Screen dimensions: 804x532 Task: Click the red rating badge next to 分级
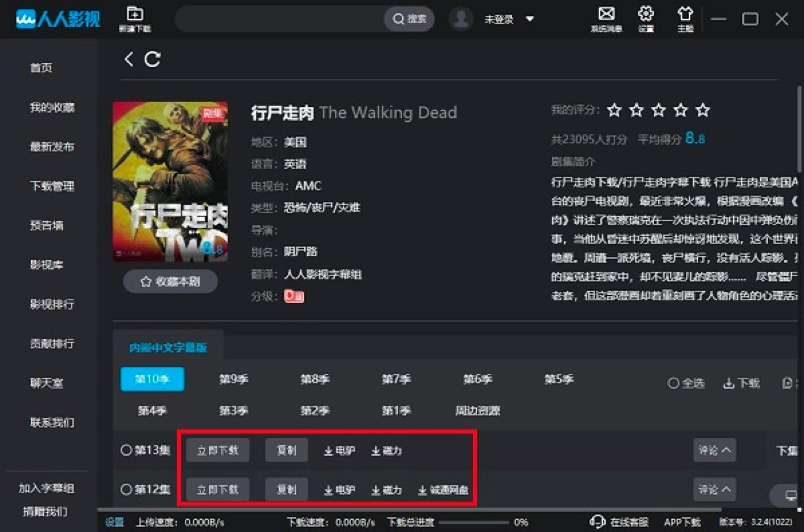294,295
